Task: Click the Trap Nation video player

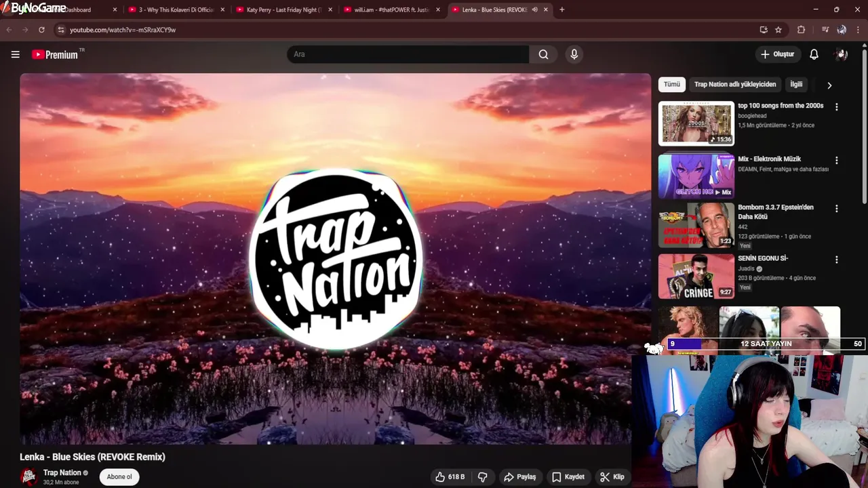Action: click(x=335, y=259)
